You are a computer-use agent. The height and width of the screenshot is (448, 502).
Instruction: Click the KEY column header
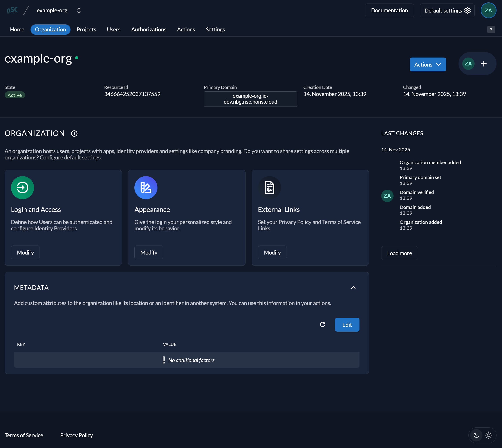(x=21, y=344)
